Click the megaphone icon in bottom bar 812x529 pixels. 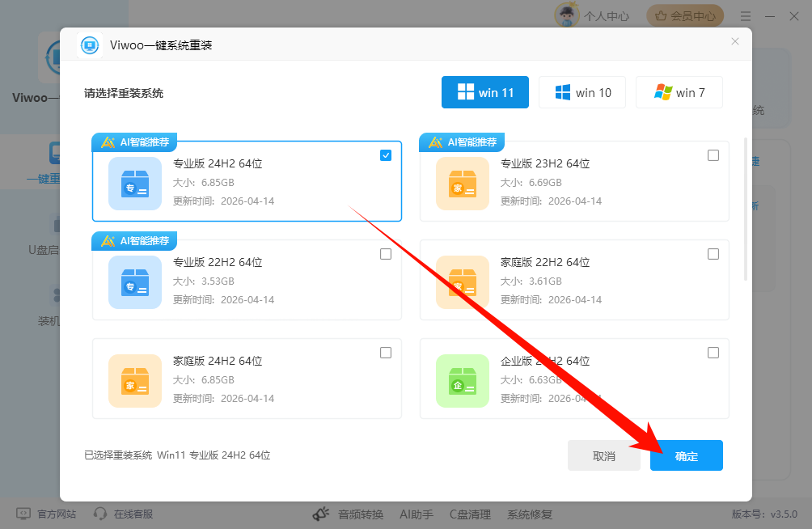(x=321, y=514)
